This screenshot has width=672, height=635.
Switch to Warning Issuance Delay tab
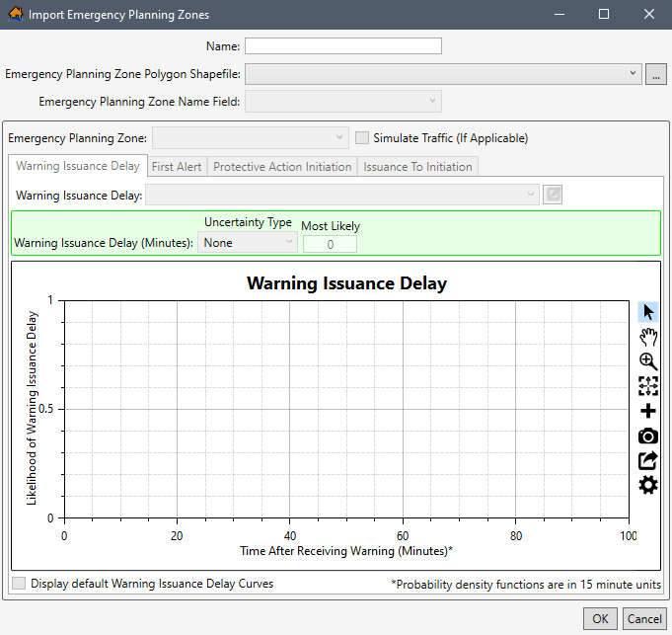point(78,166)
